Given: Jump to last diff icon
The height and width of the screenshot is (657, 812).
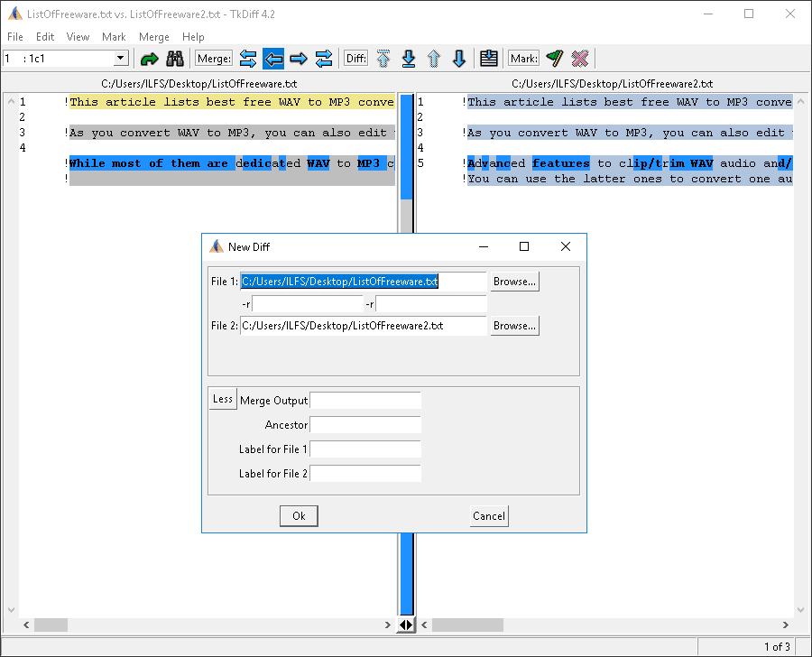Looking at the screenshot, I should [x=409, y=59].
